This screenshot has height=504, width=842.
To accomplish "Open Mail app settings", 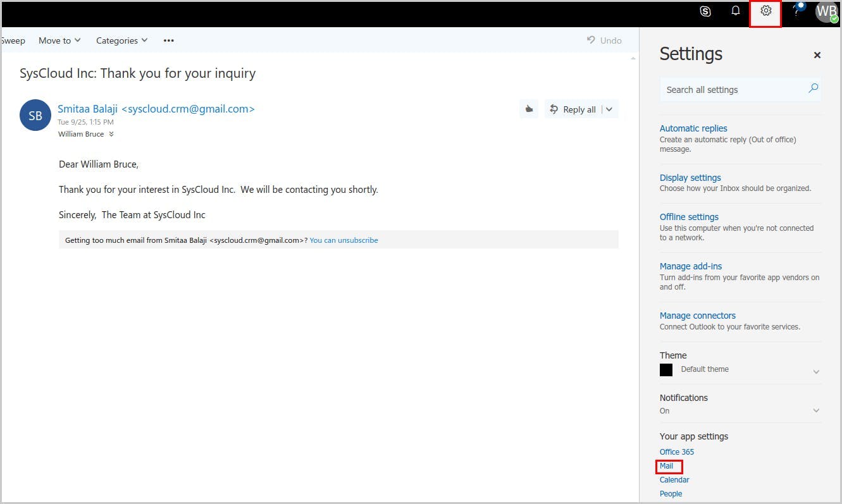I will [666, 466].
